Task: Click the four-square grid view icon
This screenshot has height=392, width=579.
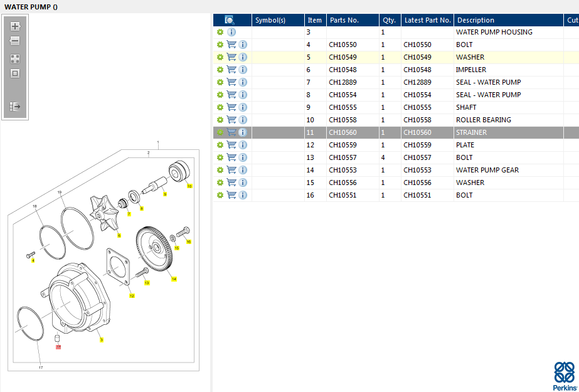Action: point(15,59)
